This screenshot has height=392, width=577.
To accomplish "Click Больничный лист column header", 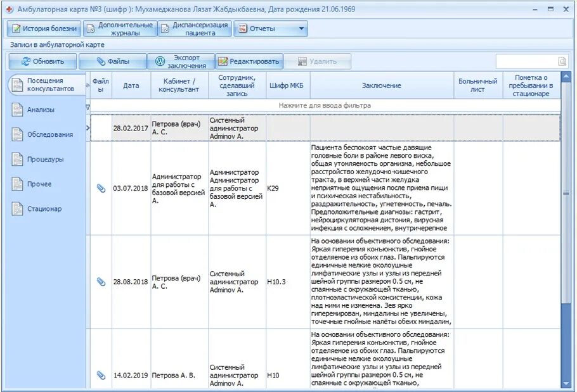I will 478,85.
